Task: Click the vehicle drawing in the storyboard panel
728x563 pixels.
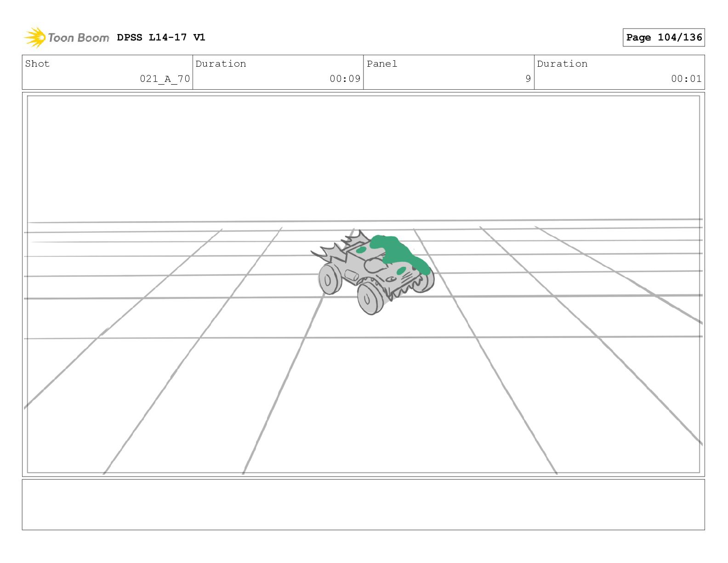Action: tap(372, 272)
